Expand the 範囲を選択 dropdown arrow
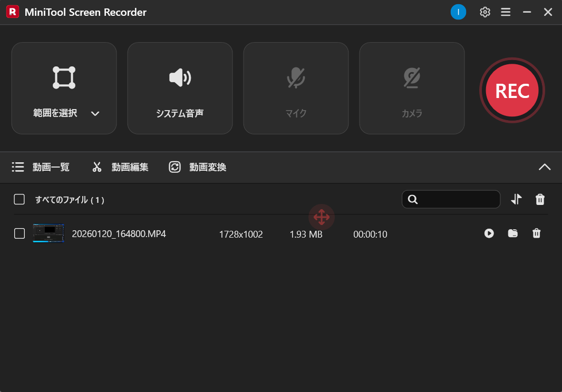The image size is (562, 392). pos(95,113)
